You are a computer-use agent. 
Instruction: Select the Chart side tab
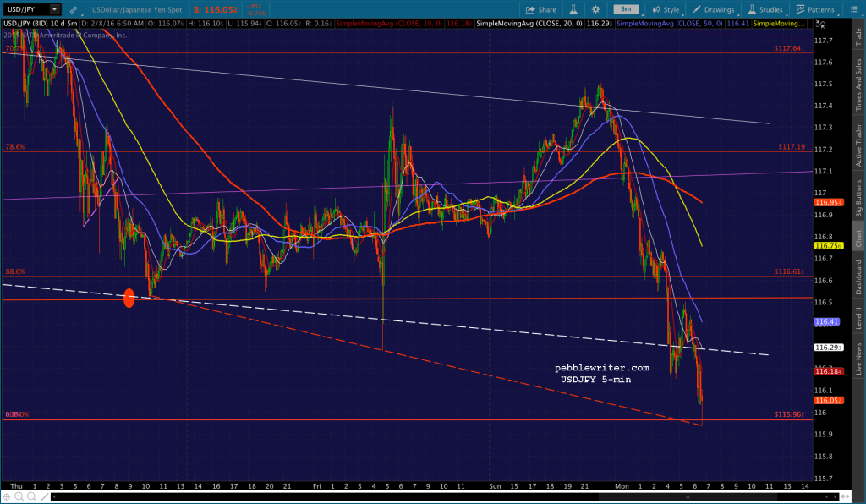coord(859,238)
